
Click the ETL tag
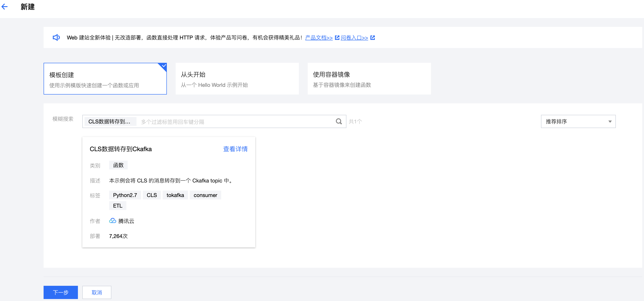coord(118,206)
